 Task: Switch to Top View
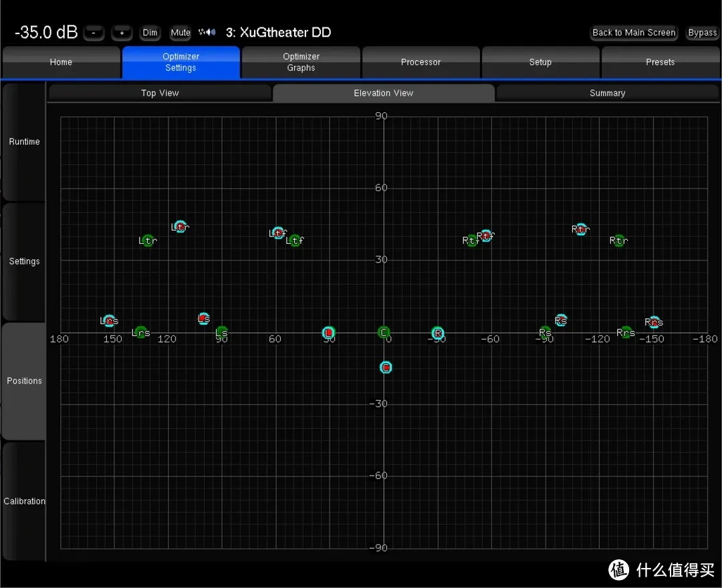[x=160, y=93]
